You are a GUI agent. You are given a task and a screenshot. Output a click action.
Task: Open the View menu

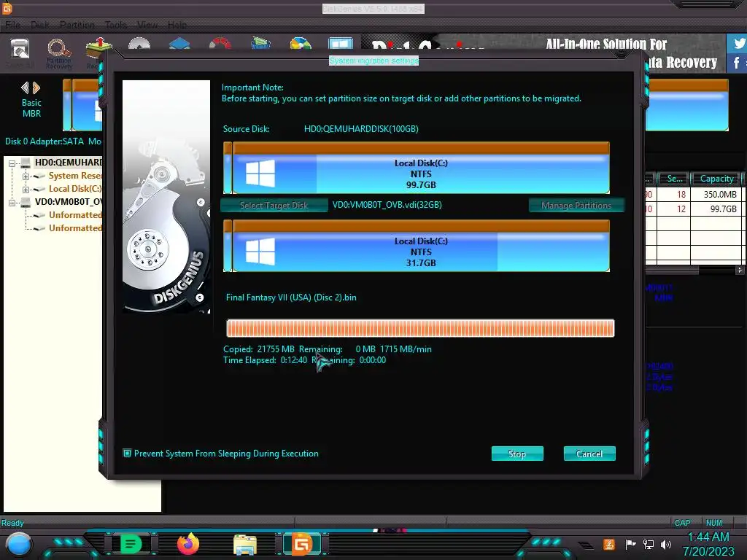pyautogui.click(x=147, y=25)
